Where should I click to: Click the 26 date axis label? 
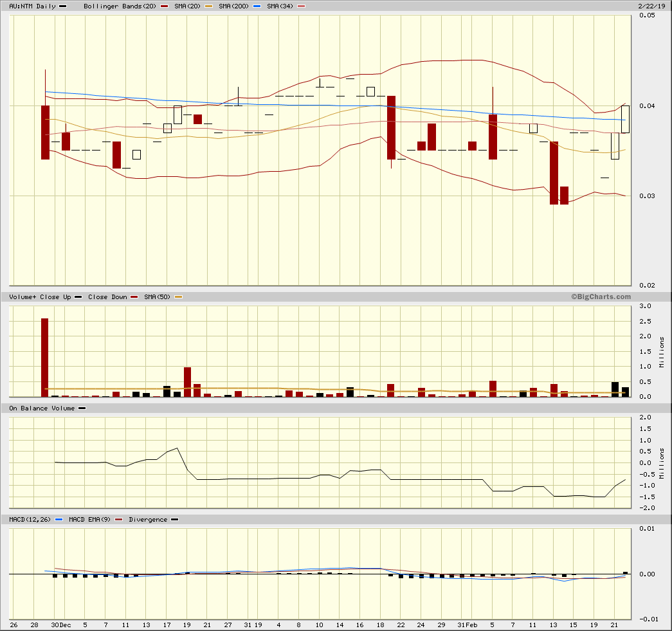tap(14, 625)
